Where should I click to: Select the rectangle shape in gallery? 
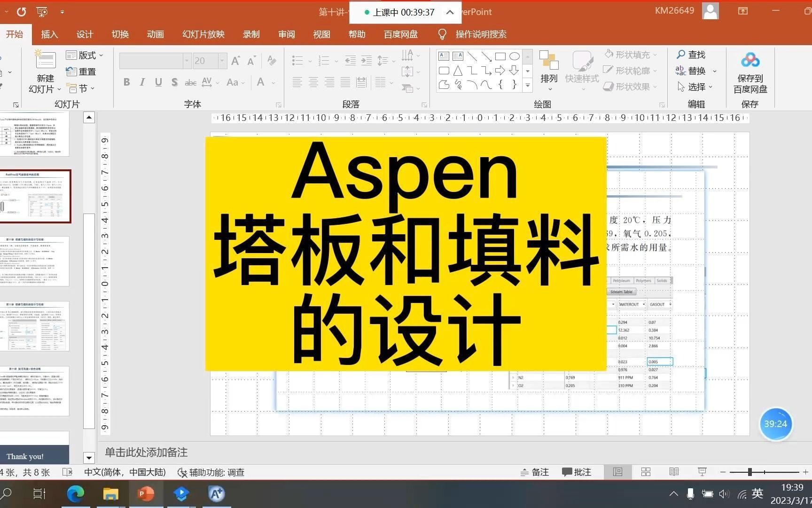click(500, 56)
